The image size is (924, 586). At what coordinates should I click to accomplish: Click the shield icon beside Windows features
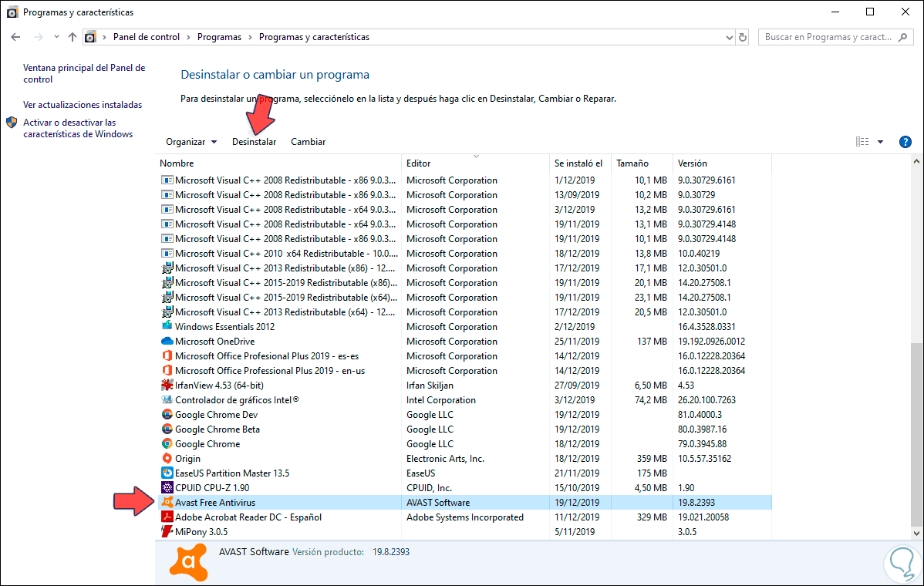click(12, 123)
